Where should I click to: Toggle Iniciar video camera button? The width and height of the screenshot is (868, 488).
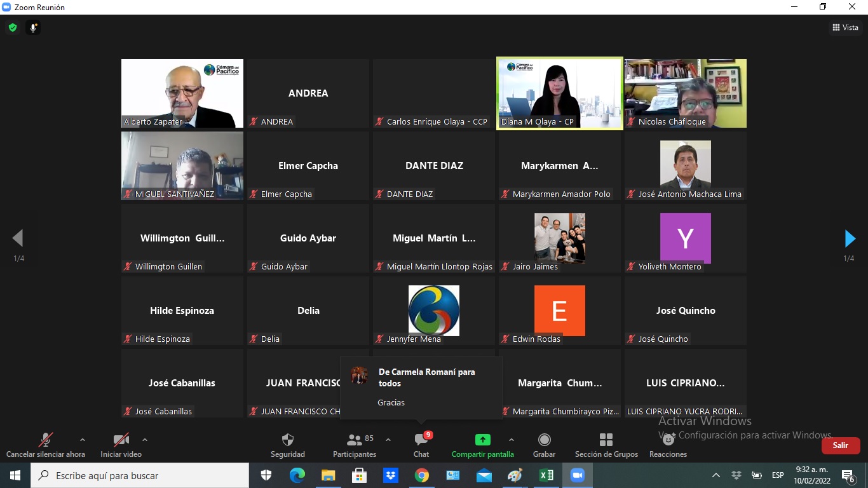[121, 445]
